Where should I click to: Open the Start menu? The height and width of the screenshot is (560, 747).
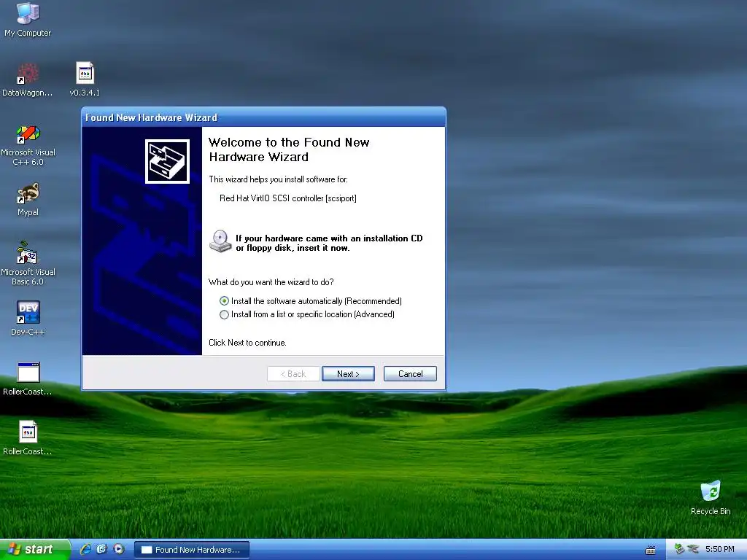tap(34, 550)
